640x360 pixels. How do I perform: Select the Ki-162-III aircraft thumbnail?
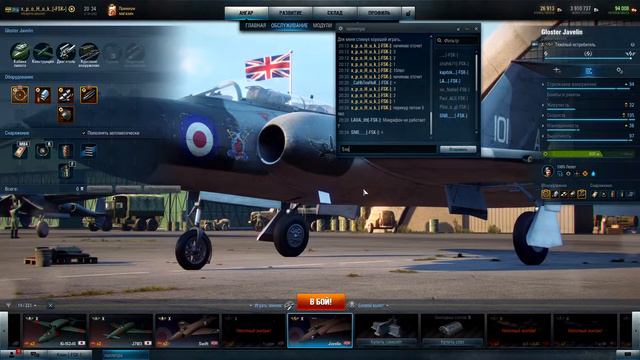pos(55,331)
